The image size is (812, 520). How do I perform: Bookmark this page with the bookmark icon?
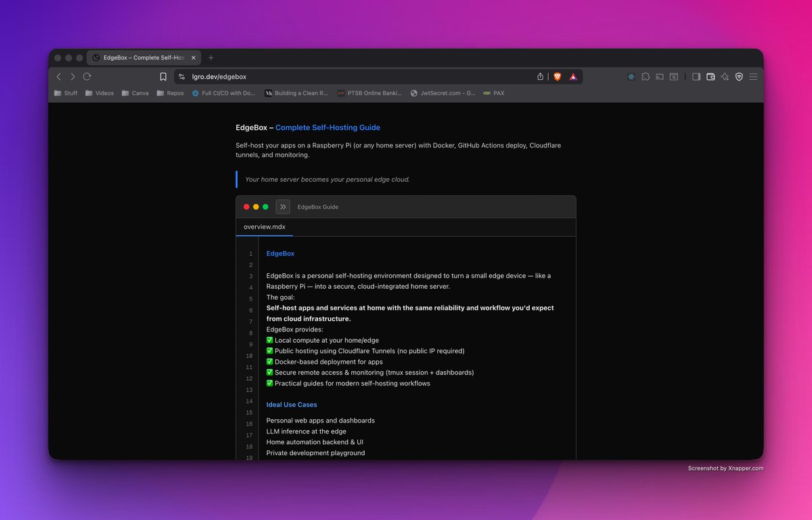163,77
